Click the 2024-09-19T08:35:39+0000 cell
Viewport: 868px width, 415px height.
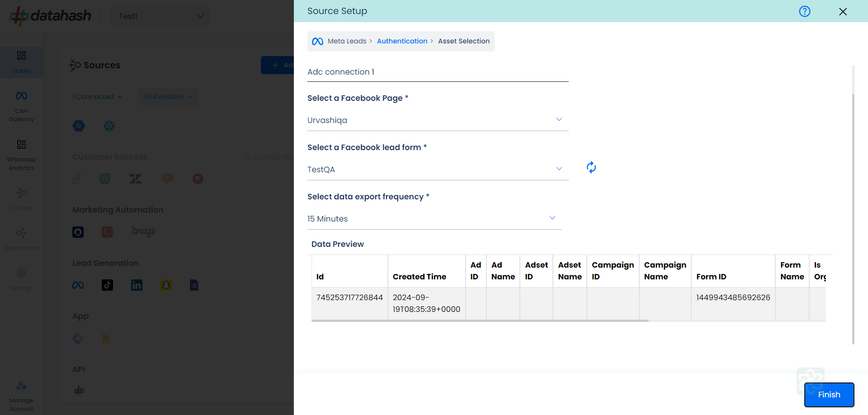pyautogui.click(x=426, y=303)
